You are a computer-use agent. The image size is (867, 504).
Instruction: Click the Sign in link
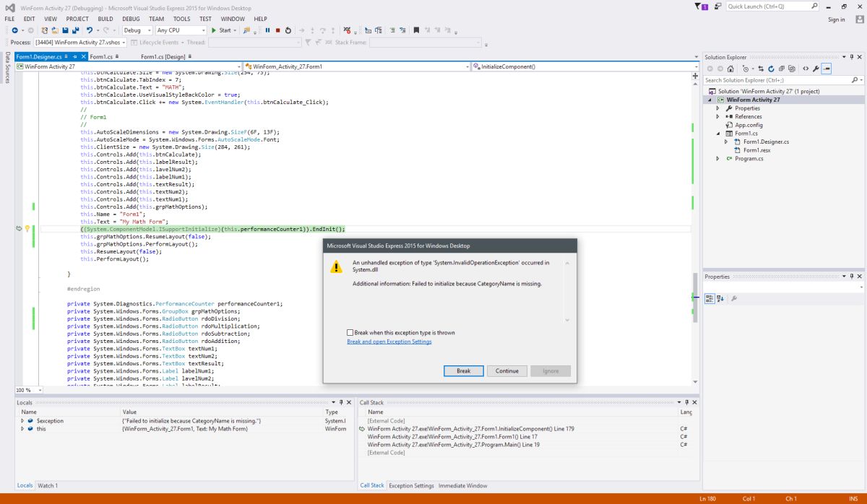pyautogui.click(x=837, y=19)
